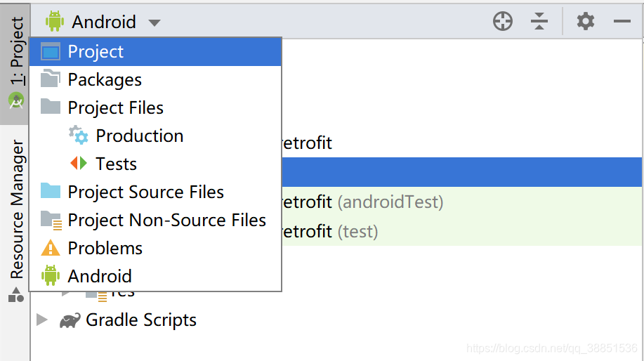Screen dimensions: 644x361
Task: Switch to Android view in popup list
Action: point(155,276)
